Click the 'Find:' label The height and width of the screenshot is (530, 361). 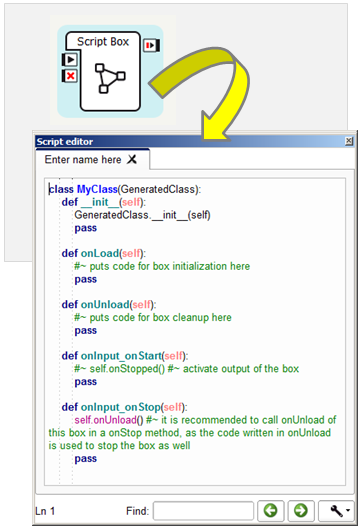pos(137,511)
